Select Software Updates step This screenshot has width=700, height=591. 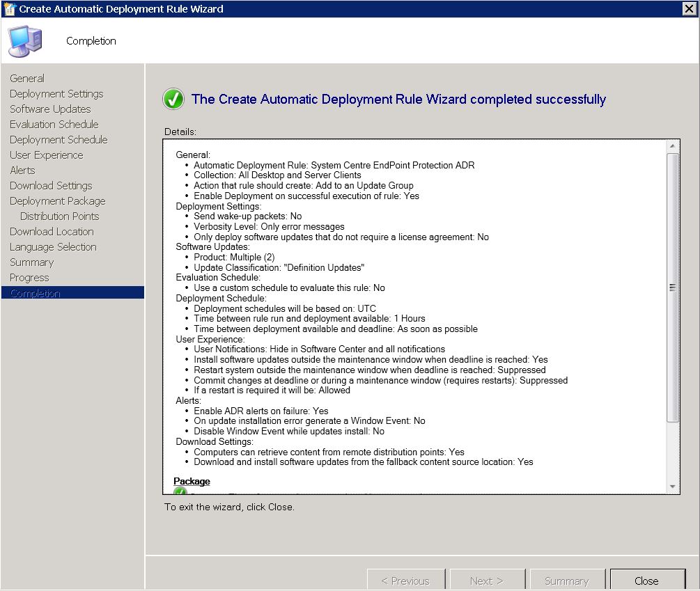(x=50, y=109)
